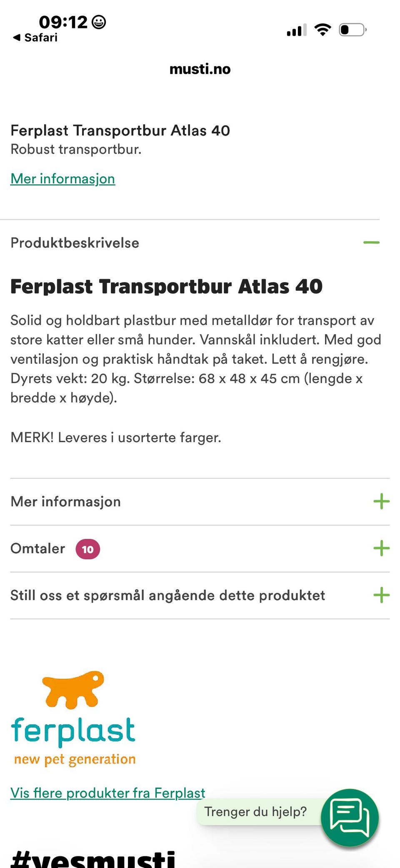Tap the cellular signal bars icon
Viewport: 400px width, 868px height.
pos(297,30)
